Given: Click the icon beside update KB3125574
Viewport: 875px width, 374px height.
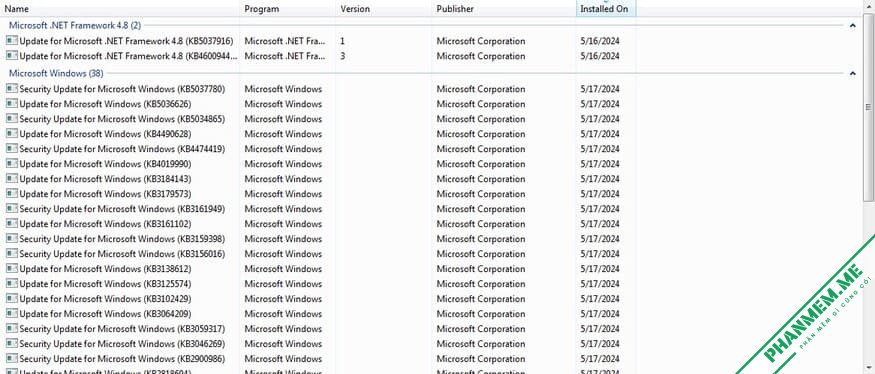Looking at the screenshot, I should point(12,284).
